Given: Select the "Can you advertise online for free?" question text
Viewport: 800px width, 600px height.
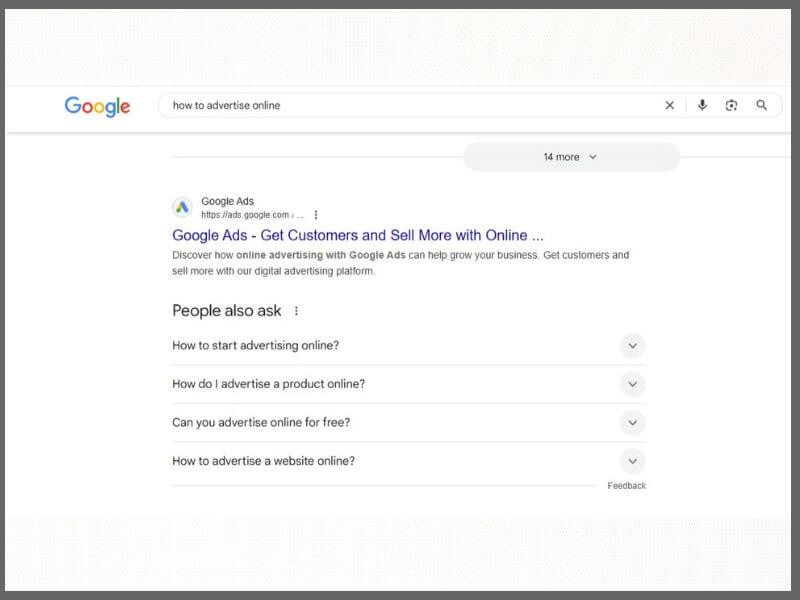Looking at the screenshot, I should 261,422.
